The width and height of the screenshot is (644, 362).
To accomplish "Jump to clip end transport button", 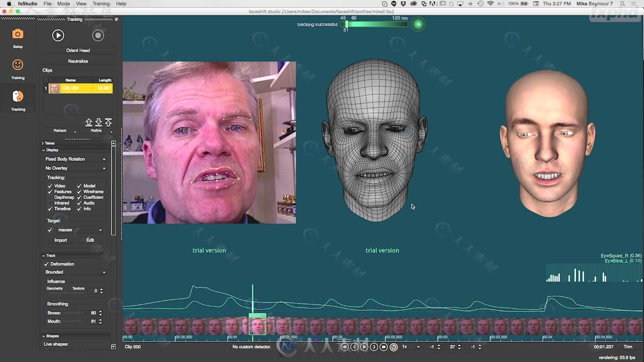I will 383,347.
